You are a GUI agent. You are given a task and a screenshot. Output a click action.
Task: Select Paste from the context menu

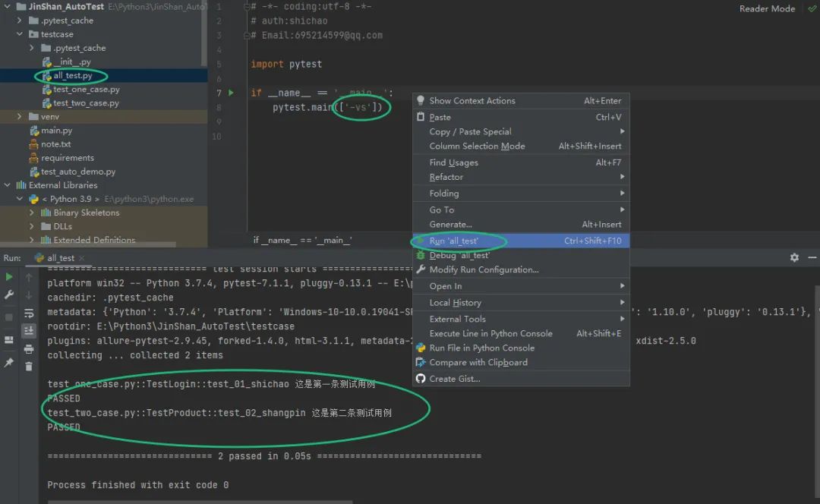coord(521,117)
